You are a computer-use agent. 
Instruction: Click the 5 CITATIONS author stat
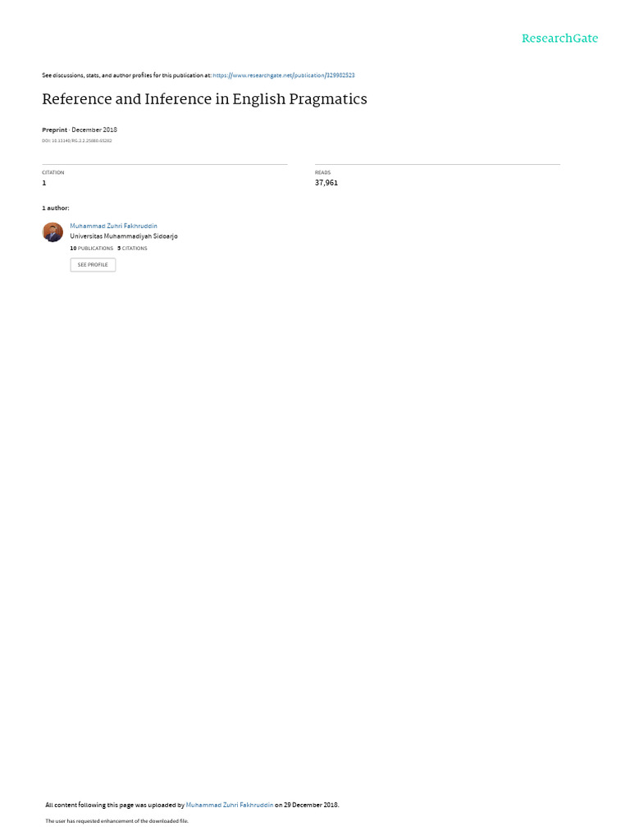pos(132,249)
